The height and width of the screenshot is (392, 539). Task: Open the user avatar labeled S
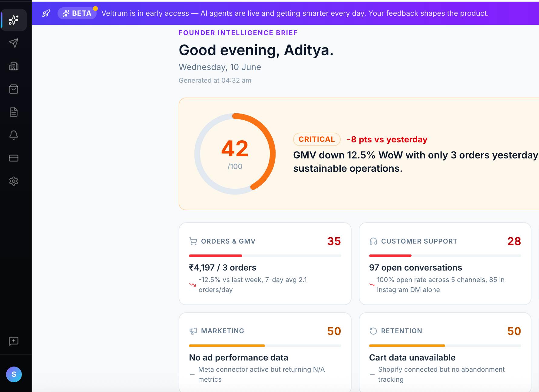[x=14, y=374]
